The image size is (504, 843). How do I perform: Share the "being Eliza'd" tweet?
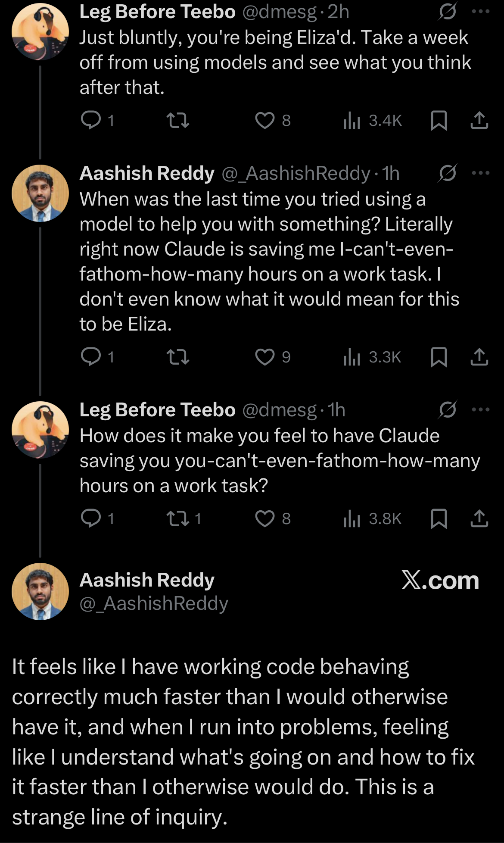[479, 120]
